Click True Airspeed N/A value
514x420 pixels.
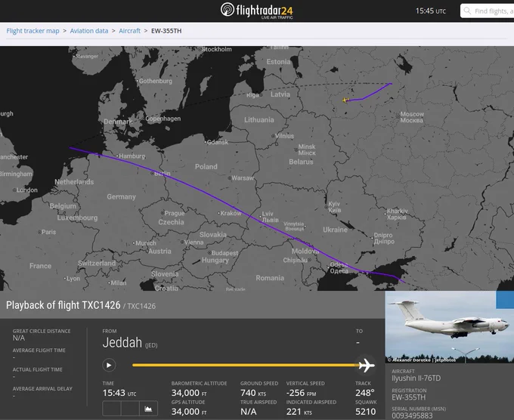click(248, 412)
